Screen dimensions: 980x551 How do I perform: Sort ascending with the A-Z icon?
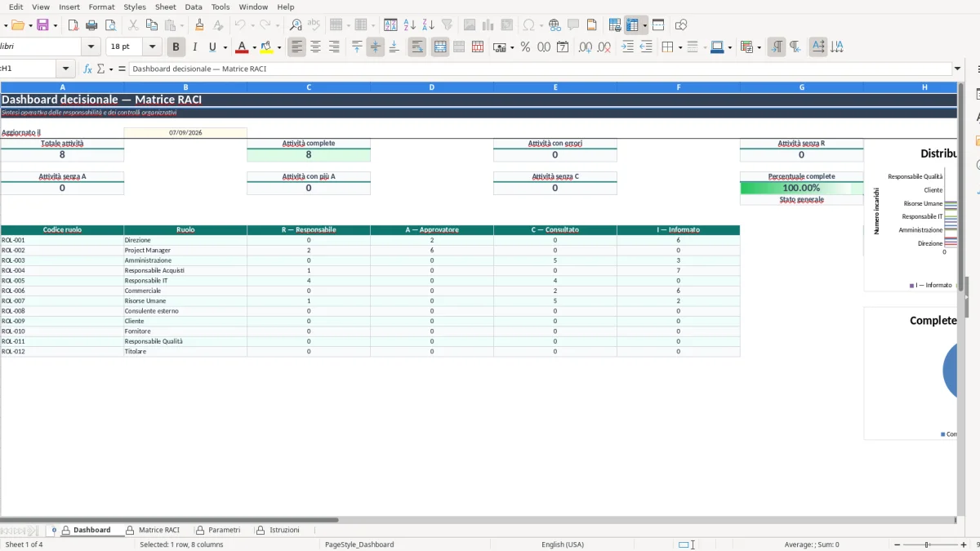[x=410, y=25]
